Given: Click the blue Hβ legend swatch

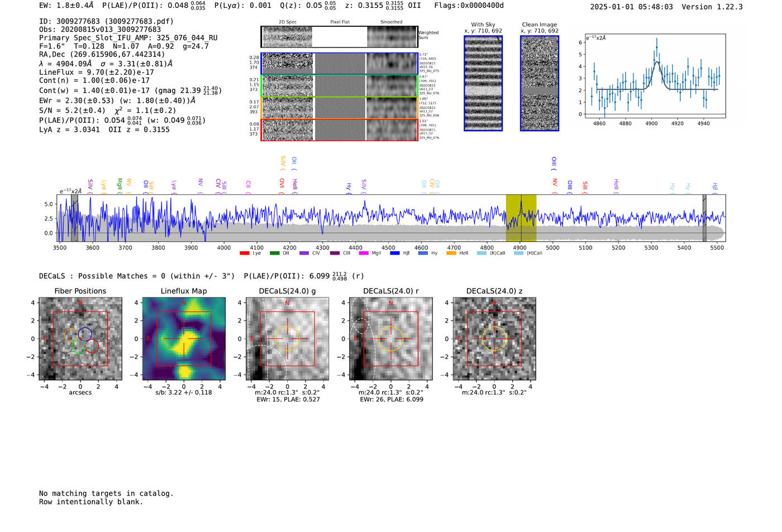Looking at the screenshot, I should pos(395,253).
